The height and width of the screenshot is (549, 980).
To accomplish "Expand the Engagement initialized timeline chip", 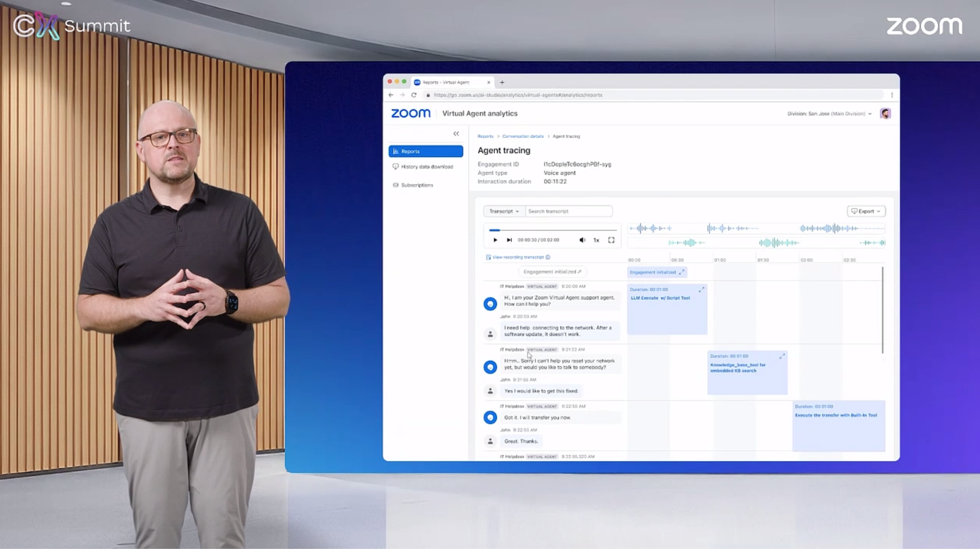I will click(682, 272).
